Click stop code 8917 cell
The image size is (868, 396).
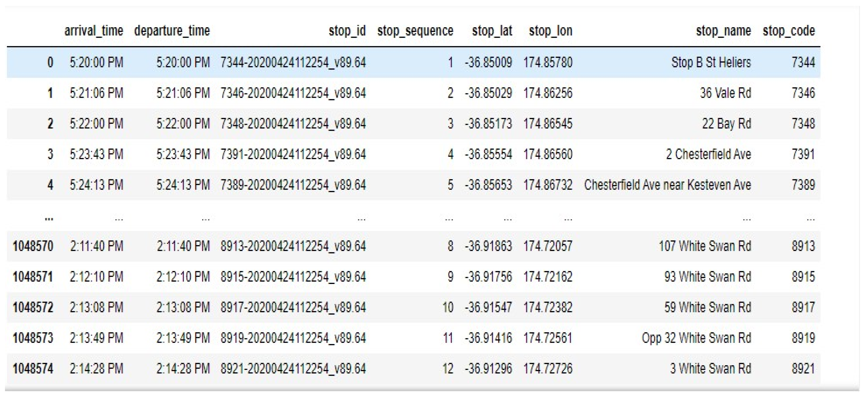[803, 307]
